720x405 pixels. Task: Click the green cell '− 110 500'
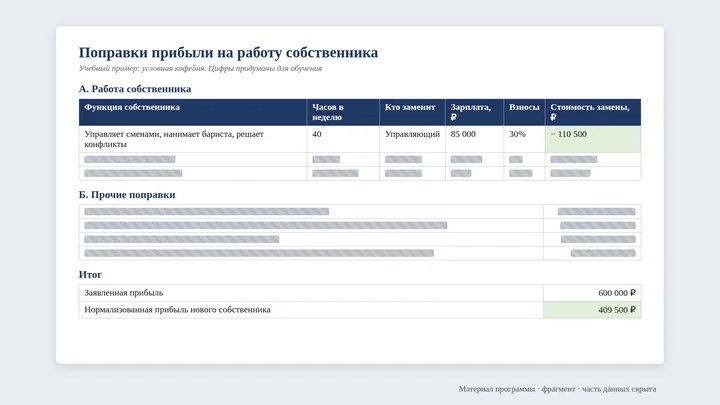[x=593, y=139]
